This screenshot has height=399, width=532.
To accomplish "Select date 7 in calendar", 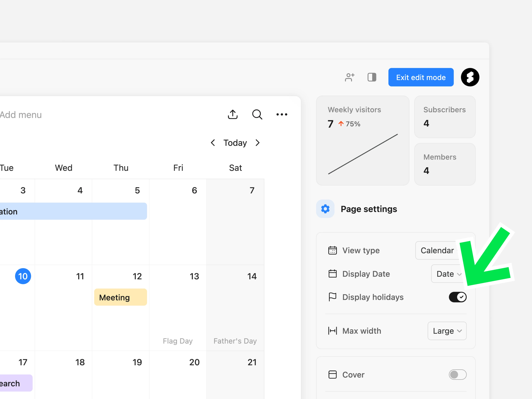I will 252,190.
